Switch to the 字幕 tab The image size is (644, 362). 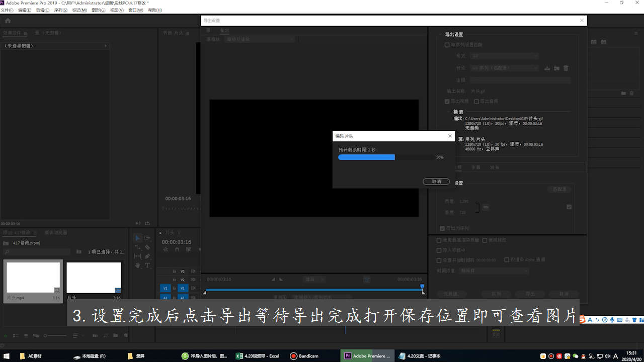pyautogui.click(x=475, y=167)
